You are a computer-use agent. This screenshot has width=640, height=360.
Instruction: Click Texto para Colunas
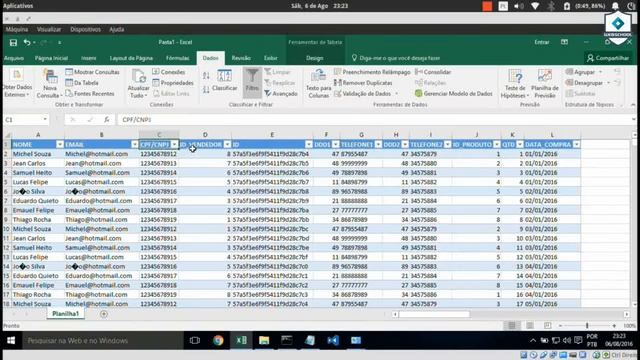point(318,84)
